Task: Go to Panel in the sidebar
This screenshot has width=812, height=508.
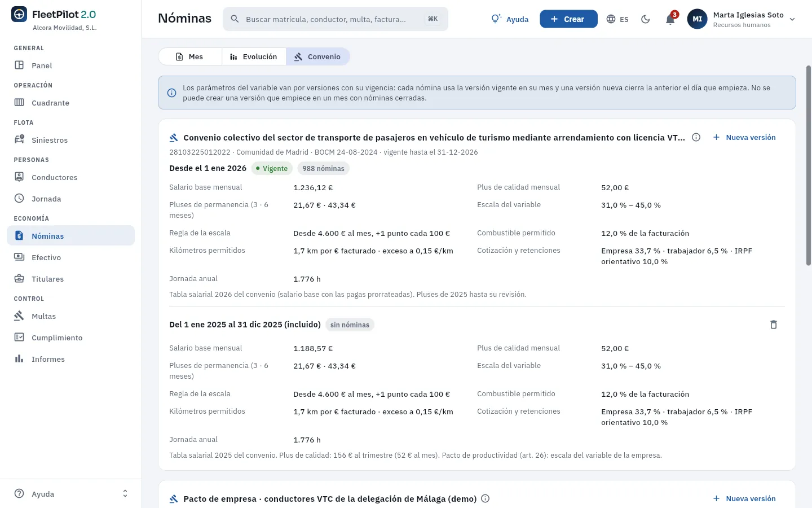Action: (70, 65)
